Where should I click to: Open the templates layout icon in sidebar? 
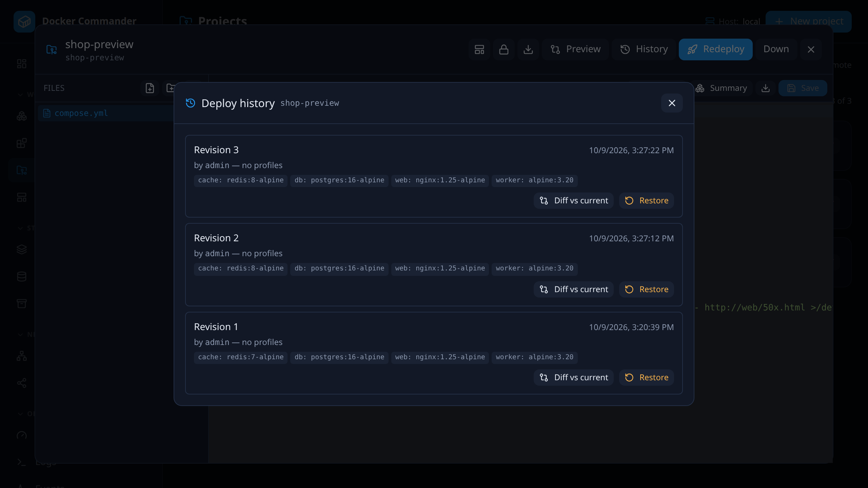click(22, 197)
